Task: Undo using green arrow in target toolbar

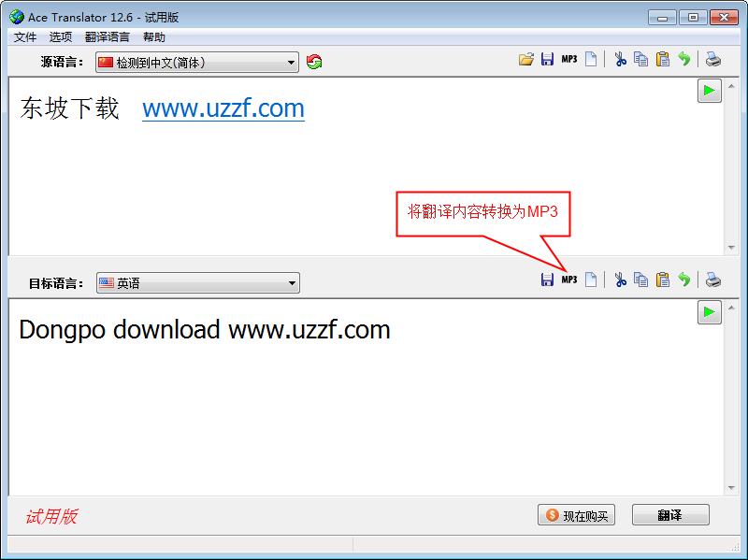Action: (684, 280)
